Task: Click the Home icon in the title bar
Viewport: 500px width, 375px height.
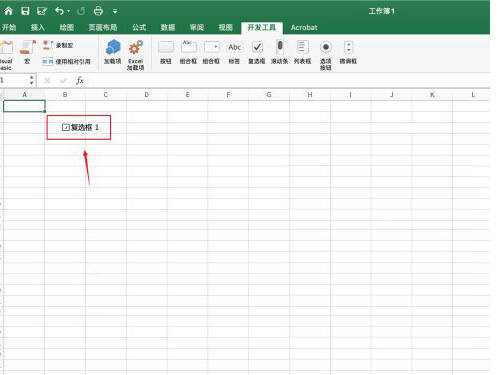Action: [8, 11]
